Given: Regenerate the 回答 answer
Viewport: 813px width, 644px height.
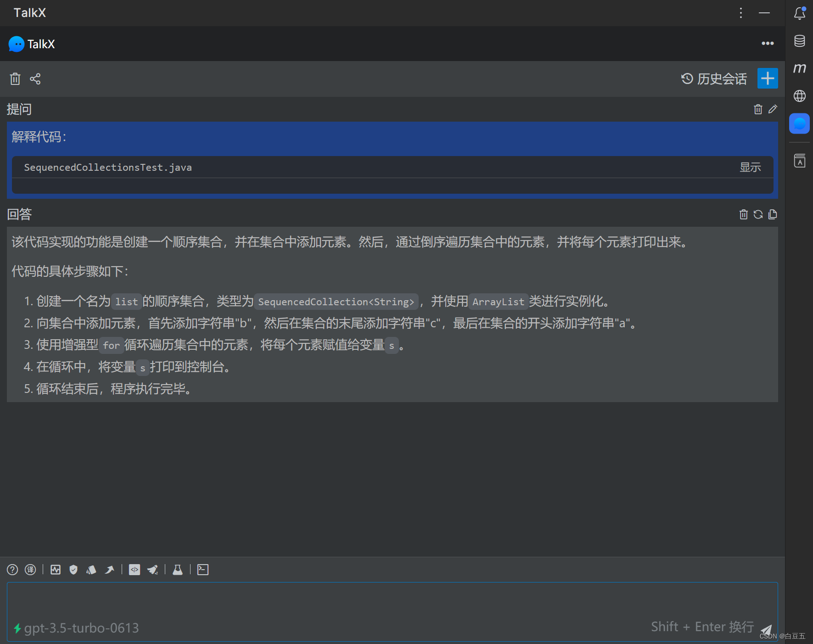Looking at the screenshot, I should coord(758,214).
